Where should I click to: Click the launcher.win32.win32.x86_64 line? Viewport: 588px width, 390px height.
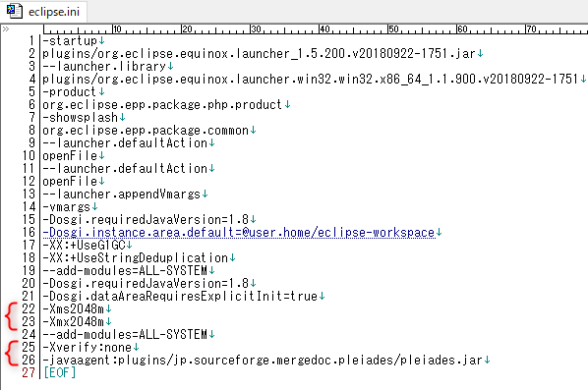pos(310,79)
